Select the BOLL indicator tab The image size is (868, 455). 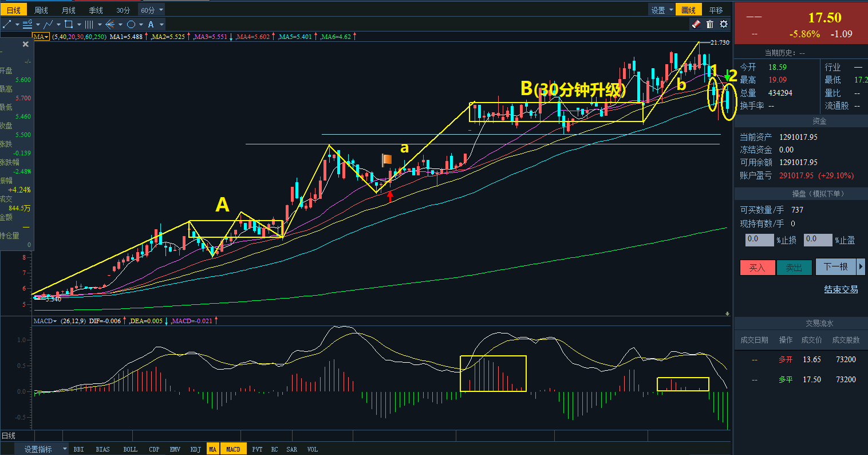pos(130,449)
